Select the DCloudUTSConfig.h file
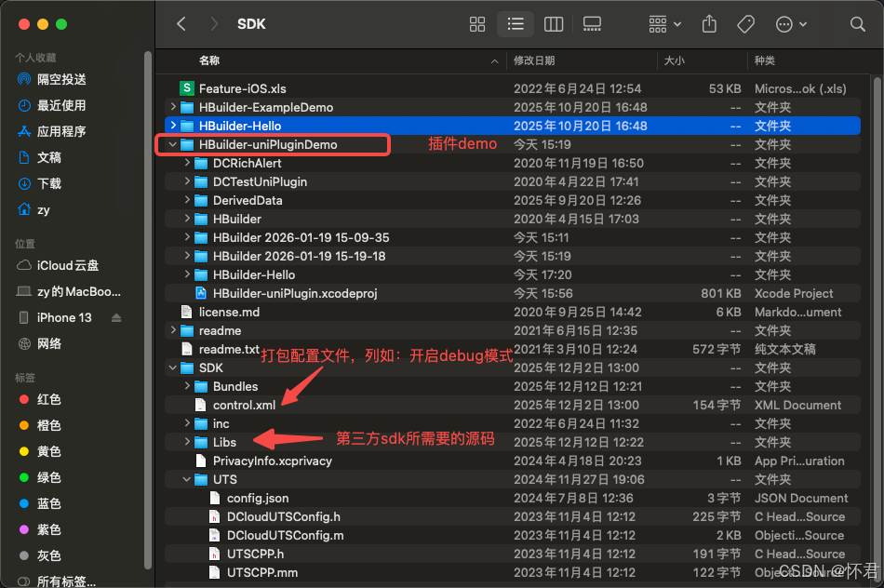Viewport: 884px width, 588px height. point(513,516)
